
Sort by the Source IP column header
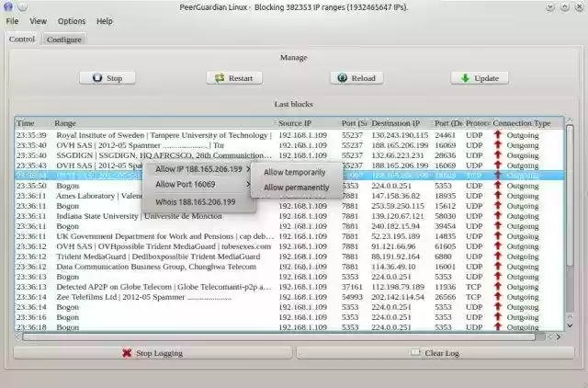pyautogui.click(x=306, y=122)
